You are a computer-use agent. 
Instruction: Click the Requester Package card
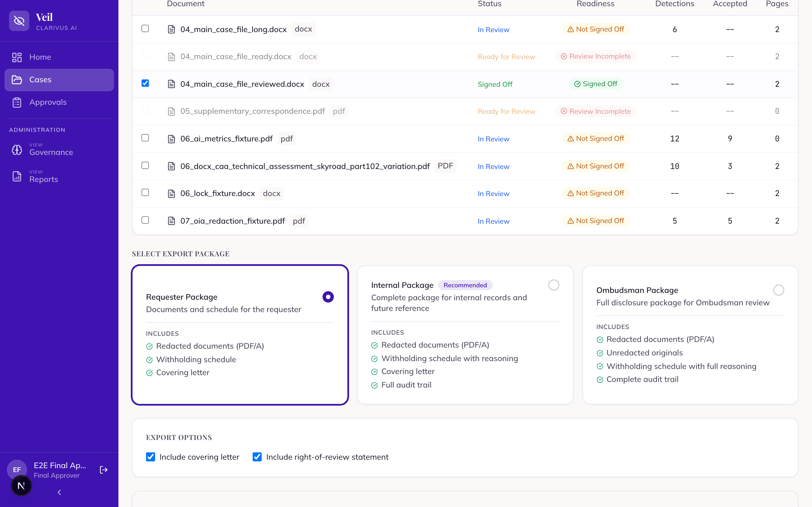coord(240,335)
